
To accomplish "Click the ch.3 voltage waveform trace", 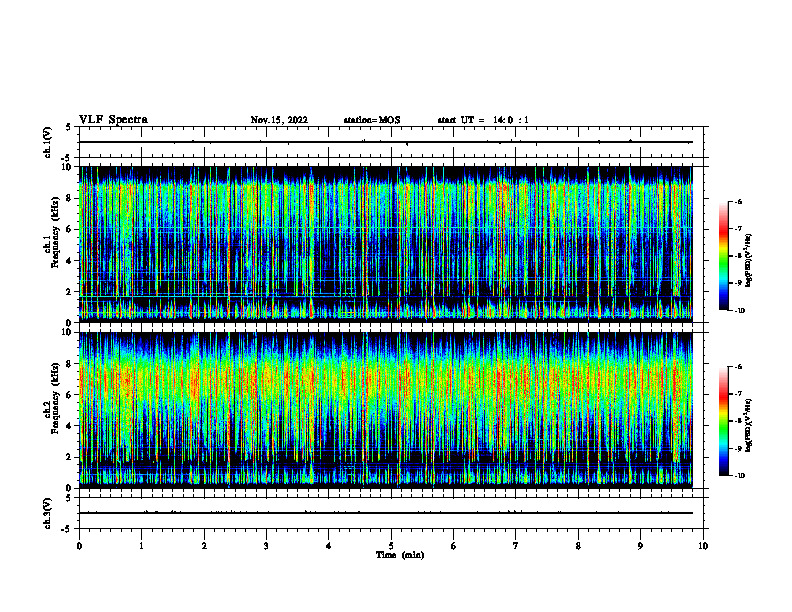I will point(386,513).
